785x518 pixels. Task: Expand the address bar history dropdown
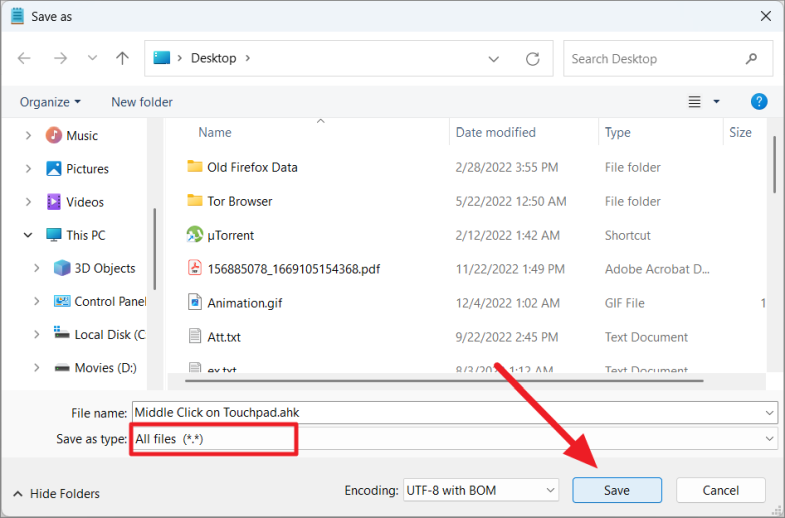point(494,58)
